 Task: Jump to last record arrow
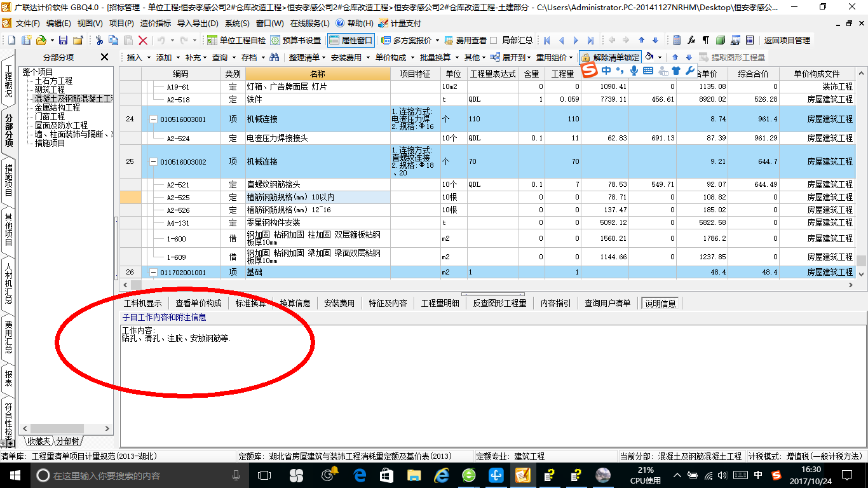coord(590,40)
